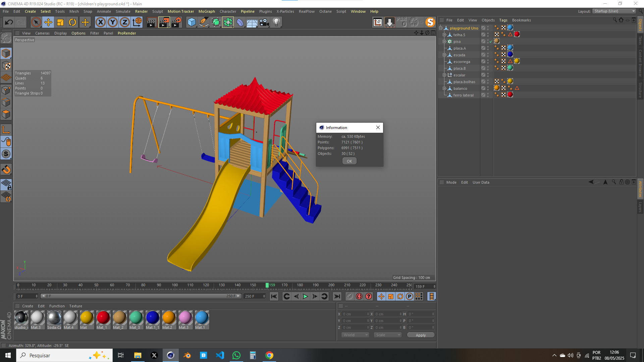
Task: Enable Texture mode in left palette
Action: (6, 65)
